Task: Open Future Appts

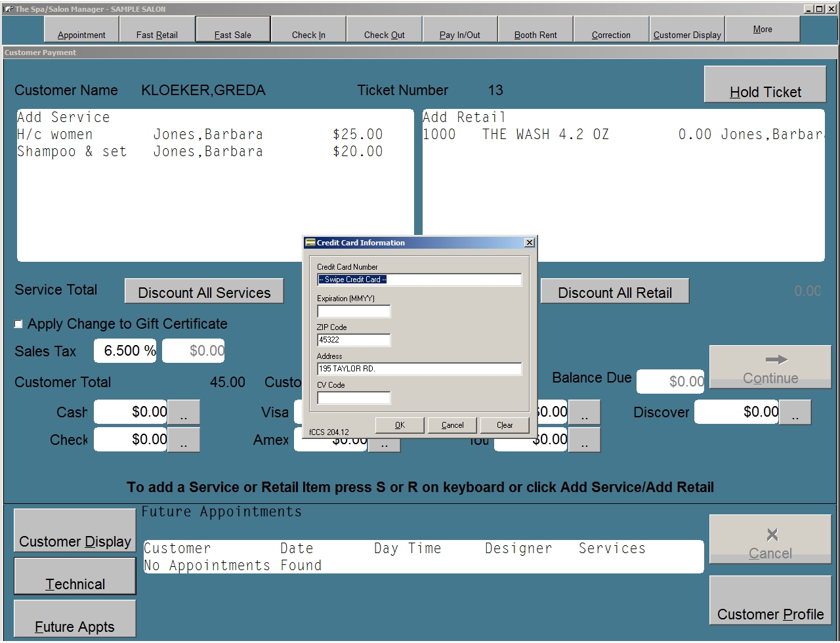Action: tap(75, 619)
